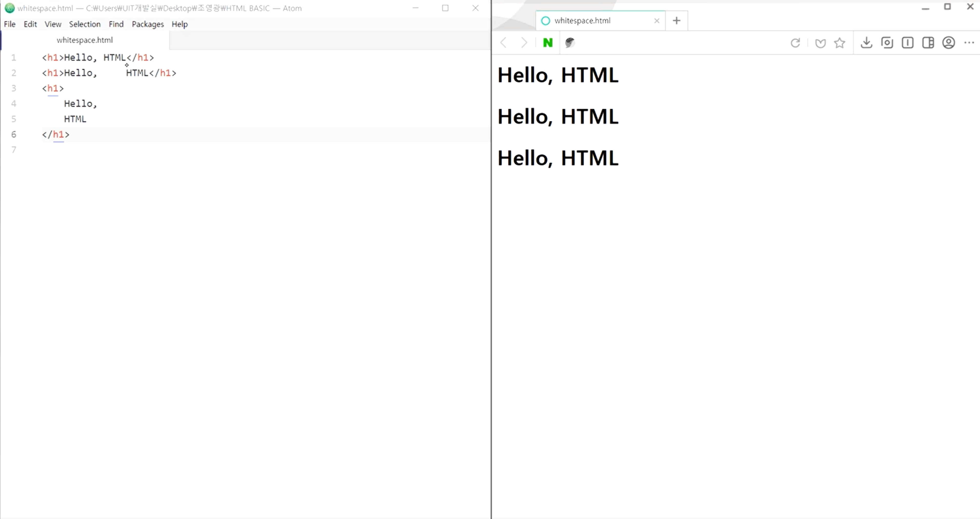The image size is (980, 519).
Task: Click the green Naver home icon
Action: [548, 43]
